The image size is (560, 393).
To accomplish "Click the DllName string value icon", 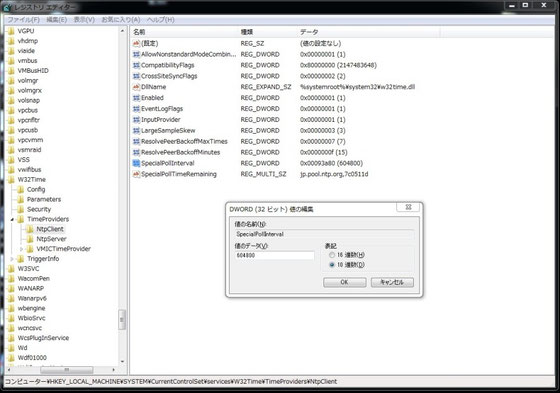I will point(136,87).
